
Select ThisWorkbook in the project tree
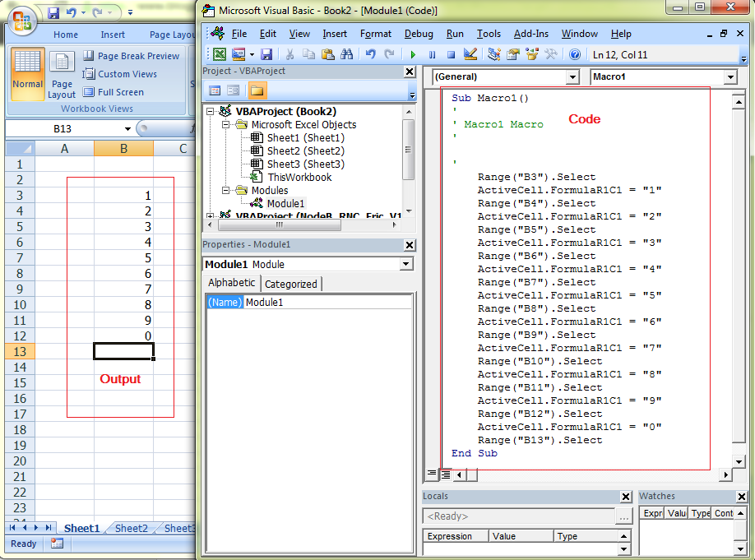click(300, 178)
